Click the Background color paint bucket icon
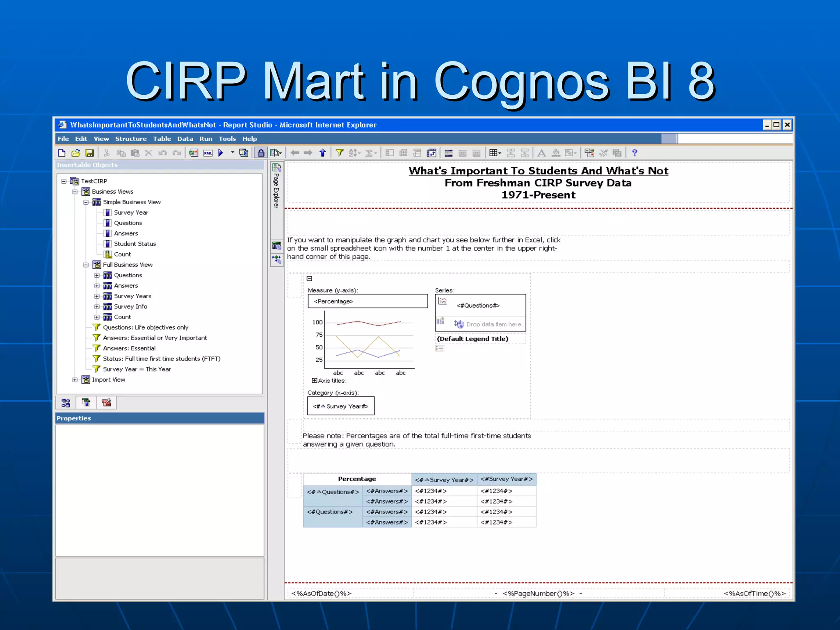The image size is (840, 630). tap(556, 153)
